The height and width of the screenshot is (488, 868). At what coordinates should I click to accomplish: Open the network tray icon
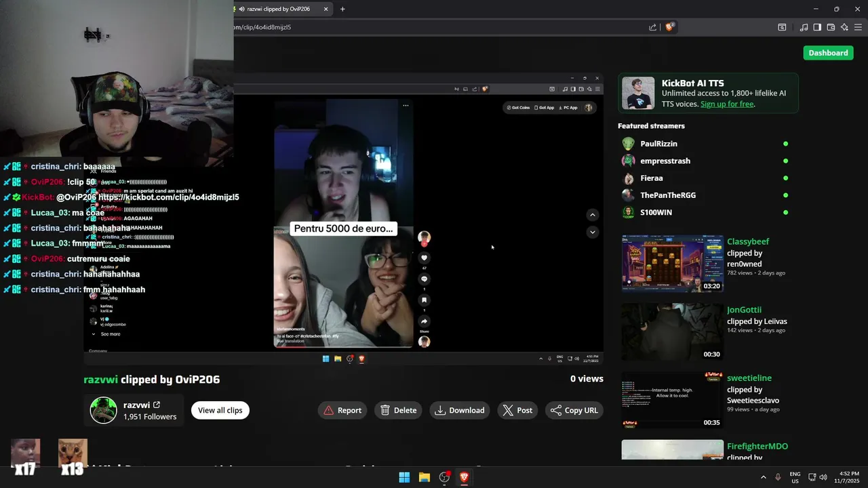pyautogui.click(x=812, y=477)
